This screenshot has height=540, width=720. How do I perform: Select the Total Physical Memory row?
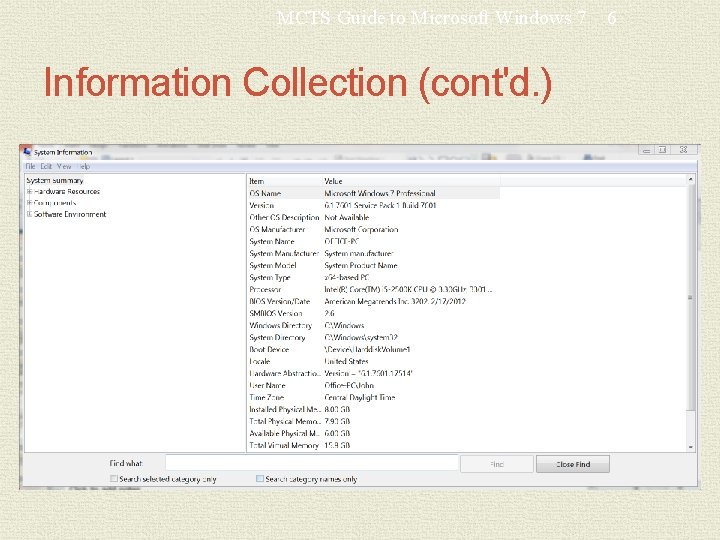(x=373, y=421)
